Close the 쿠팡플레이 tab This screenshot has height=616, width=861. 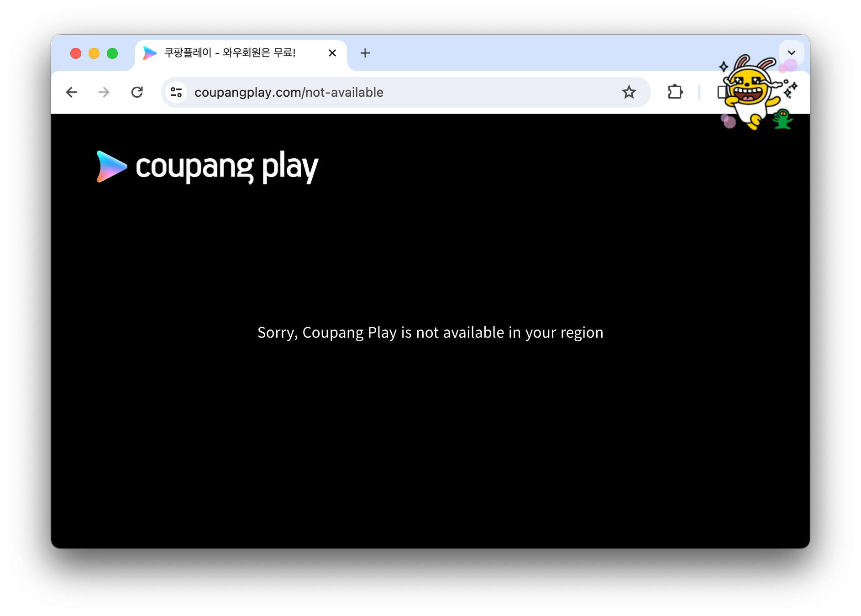tap(332, 53)
